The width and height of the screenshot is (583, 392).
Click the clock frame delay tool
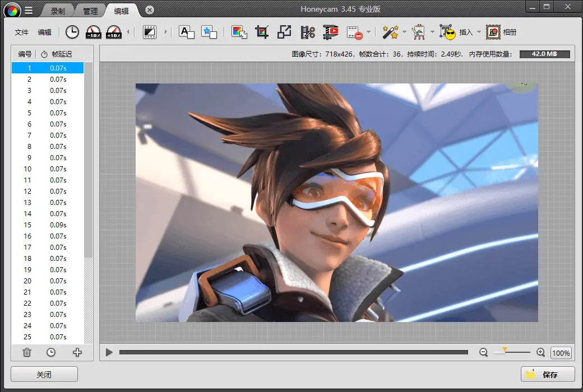point(72,32)
